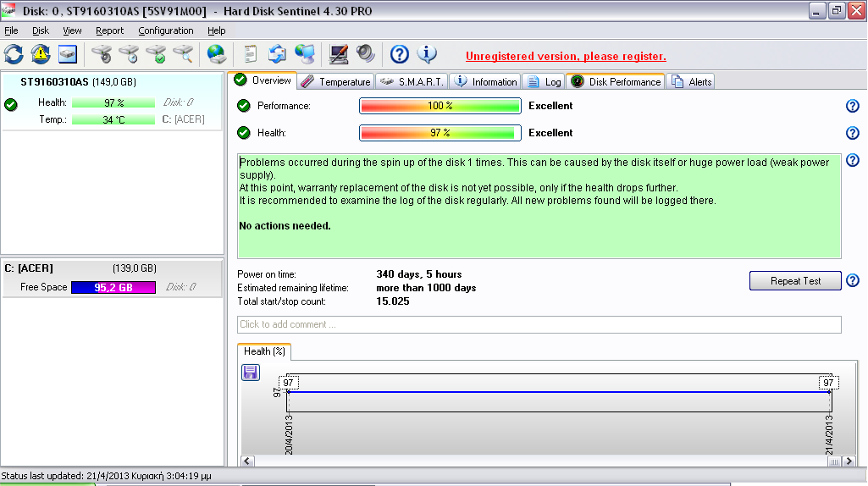Click the graph scrollbar right arrow
Image resolution: width=868 pixels, height=486 pixels.
[x=849, y=461]
